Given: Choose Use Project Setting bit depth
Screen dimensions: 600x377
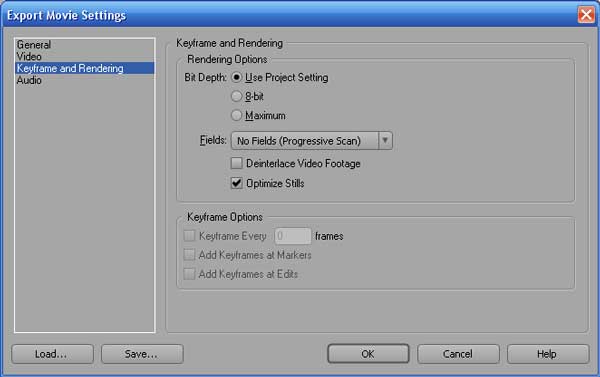Looking at the screenshot, I should 236,77.
